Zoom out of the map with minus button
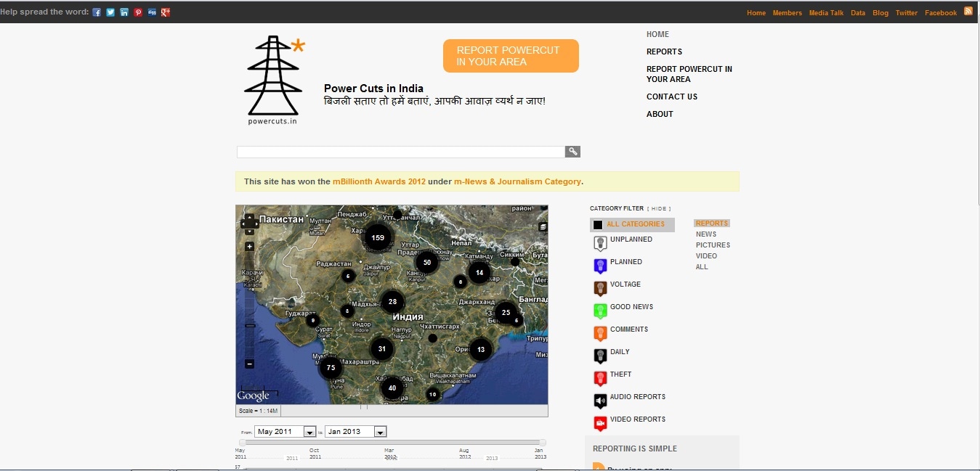The image size is (980, 471). (x=249, y=364)
